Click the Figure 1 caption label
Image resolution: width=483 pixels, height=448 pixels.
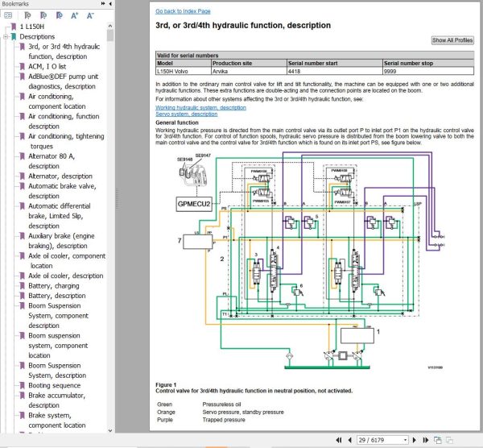click(x=166, y=385)
